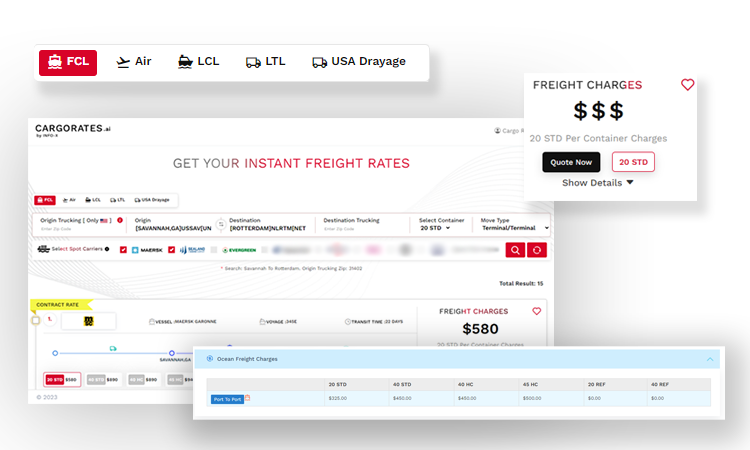Image resolution: width=750 pixels, height=450 pixels.
Task: Uncheck the Sealand carrier checkbox
Action: [x=171, y=250]
